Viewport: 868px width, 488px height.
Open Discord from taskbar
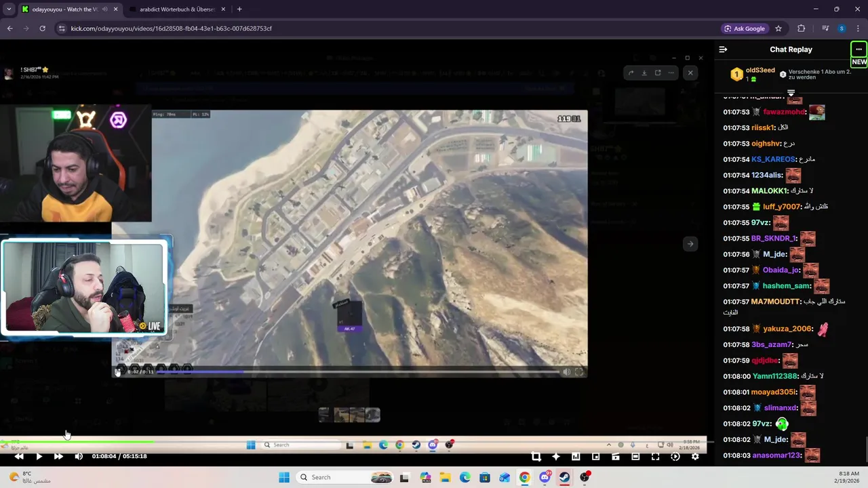[545, 478]
